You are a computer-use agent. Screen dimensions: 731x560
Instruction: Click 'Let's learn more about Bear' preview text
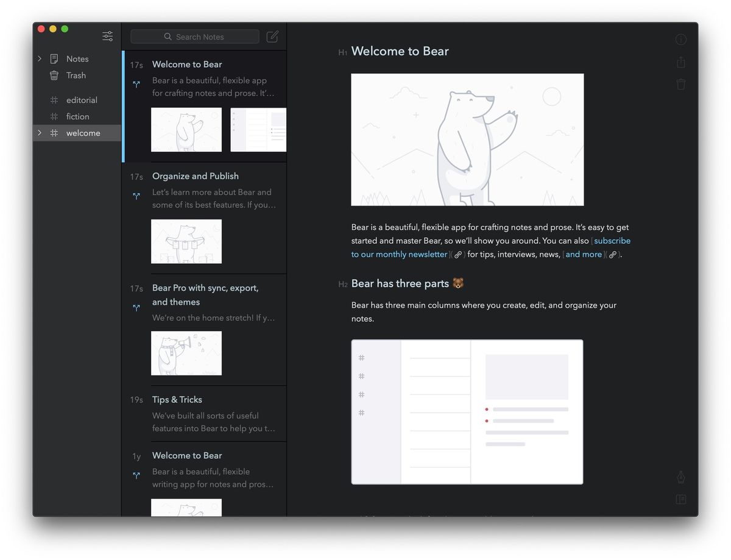(214, 199)
